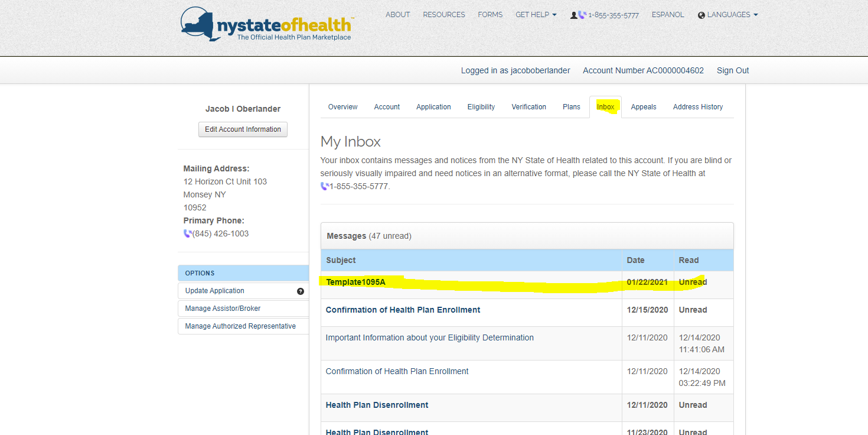Screen dimensions: 868x435
Task: Click the Subject column header
Action: (341, 260)
